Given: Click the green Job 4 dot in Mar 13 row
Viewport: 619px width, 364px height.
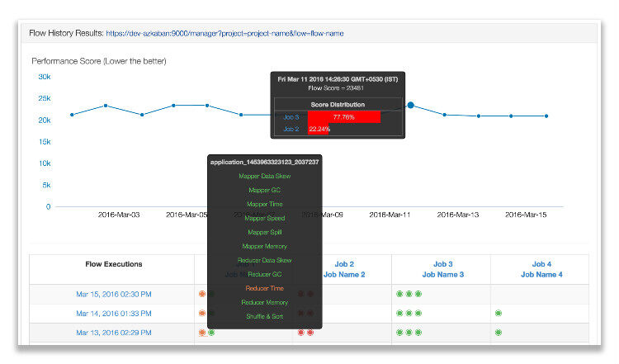Looking at the screenshot, I should coord(499,333).
